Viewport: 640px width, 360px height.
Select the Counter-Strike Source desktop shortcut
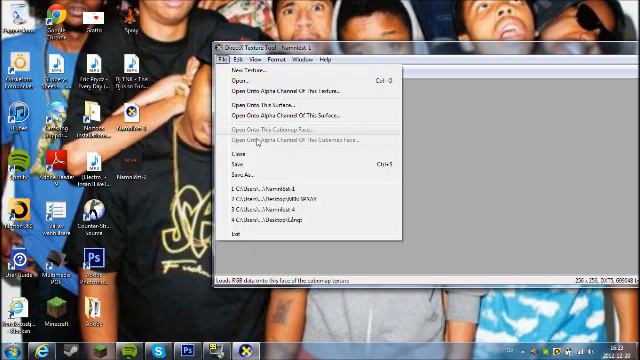click(x=94, y=217)
